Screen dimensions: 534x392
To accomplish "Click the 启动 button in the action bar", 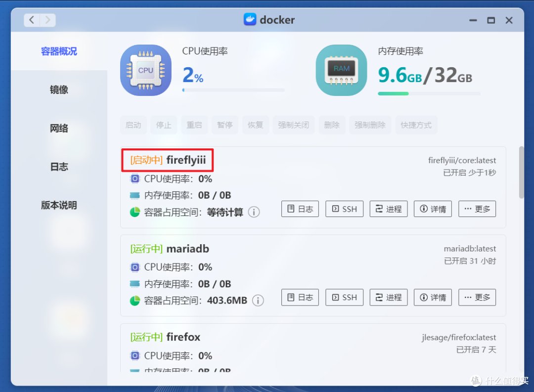I will 133,125.
